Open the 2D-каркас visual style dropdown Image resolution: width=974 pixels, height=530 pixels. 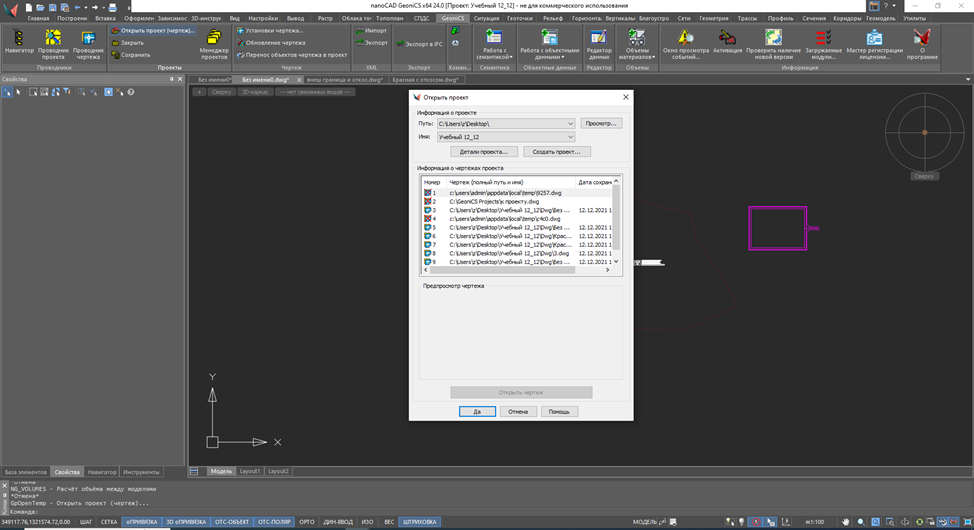[255, 92]
